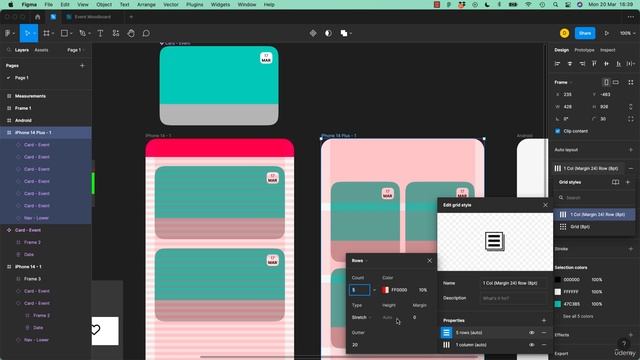Switch to the Assets tab
The height and width of the screenshot is (360, 640).
pos(41,50)
